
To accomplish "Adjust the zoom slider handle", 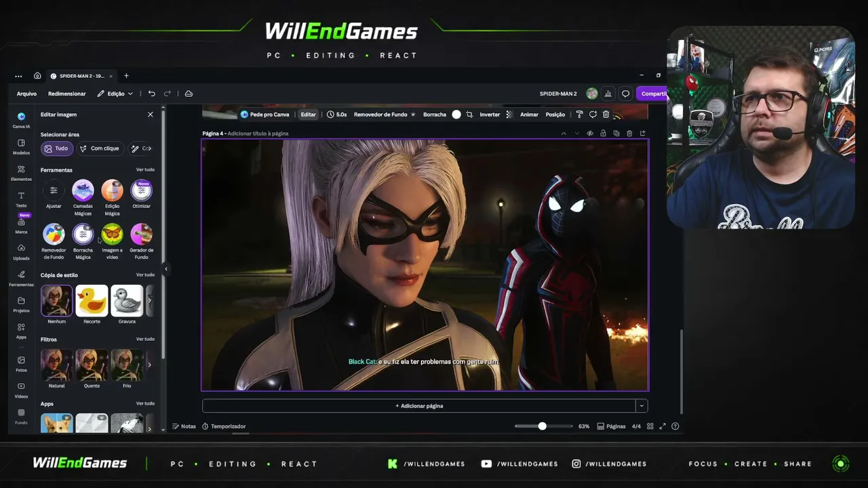I will pyautogui.click(x=542, y=426).
